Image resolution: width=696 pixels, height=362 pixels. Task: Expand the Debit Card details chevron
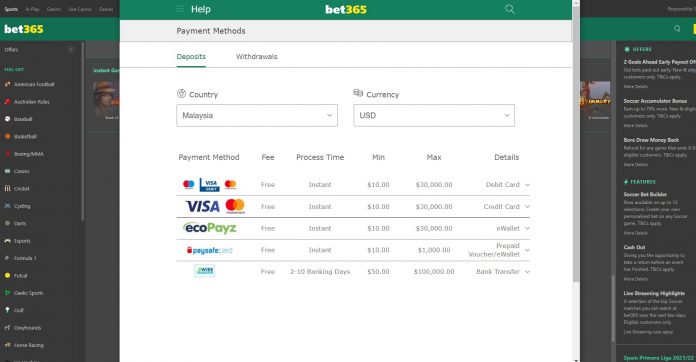coord(527,185)
